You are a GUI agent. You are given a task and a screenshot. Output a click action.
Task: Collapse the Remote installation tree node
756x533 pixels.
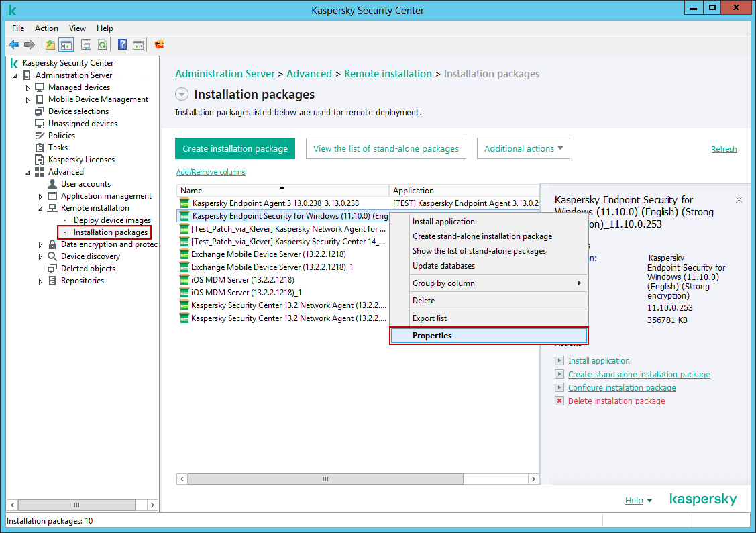[x=40, y=209]
